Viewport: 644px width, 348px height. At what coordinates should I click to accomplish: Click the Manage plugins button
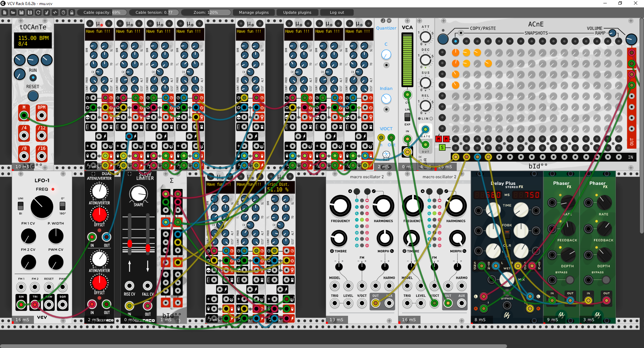click(x=254, y=12)
